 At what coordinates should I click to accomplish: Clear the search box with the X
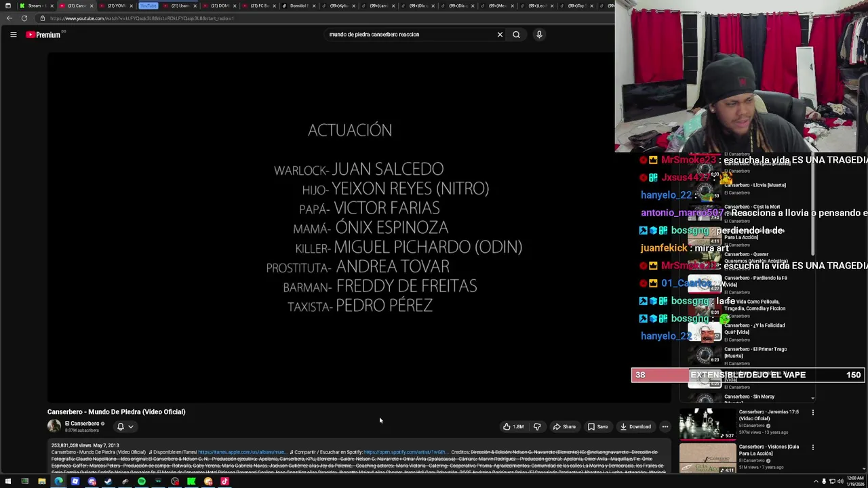coord(500,35)
